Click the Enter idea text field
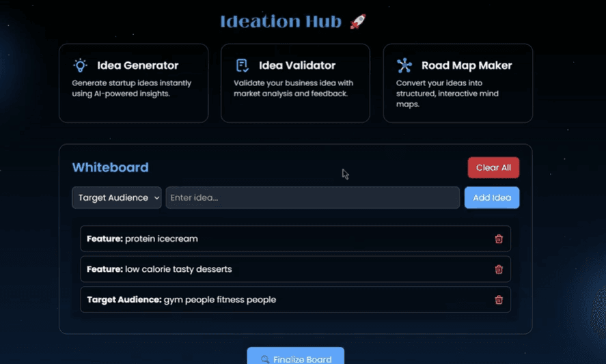Viewport: 606px width, 364px height. click(312, 197)
